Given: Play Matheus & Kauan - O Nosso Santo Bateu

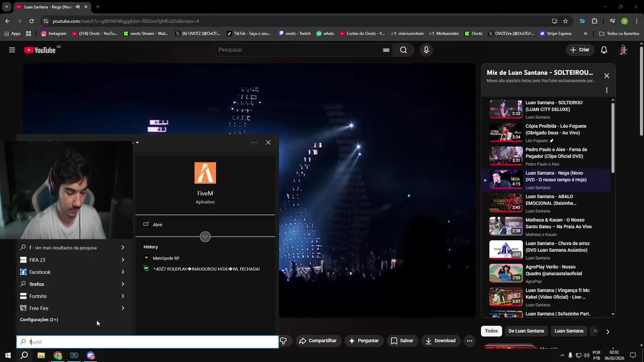Looking at the screenshot, I should [549, 227].
